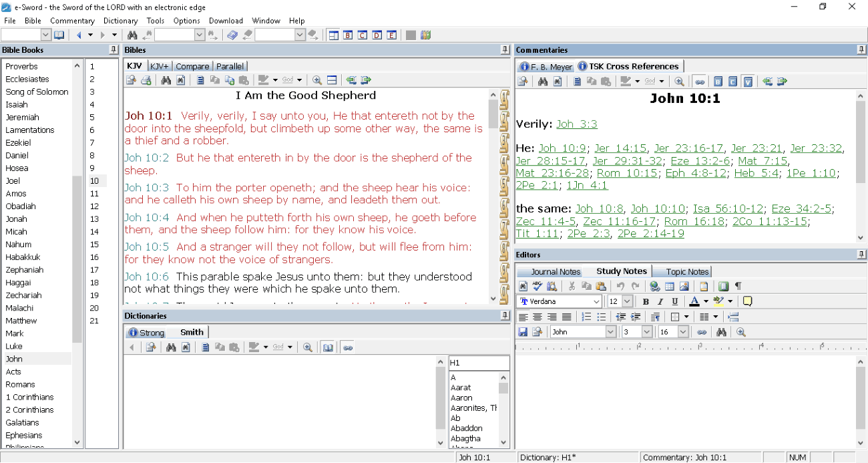Follow the Isa 56:10-12 cross reference link
The image size is (868, 463).
pyautogui.click(x=728, y=208)
